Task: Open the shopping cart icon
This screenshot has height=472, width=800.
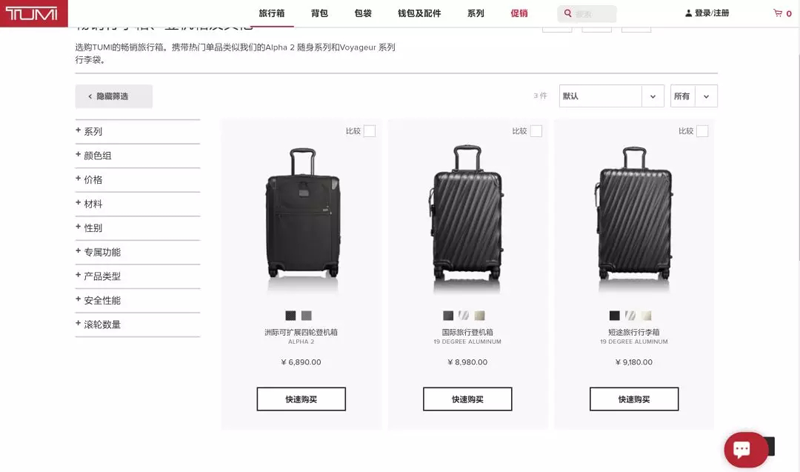Action: (778, 13)
